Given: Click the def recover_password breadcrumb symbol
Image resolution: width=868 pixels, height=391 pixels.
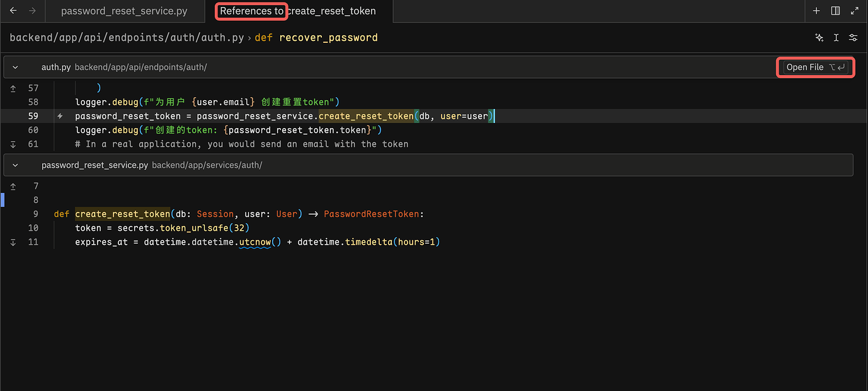Looking at the screenshot, I should click(x=316, y=38).
